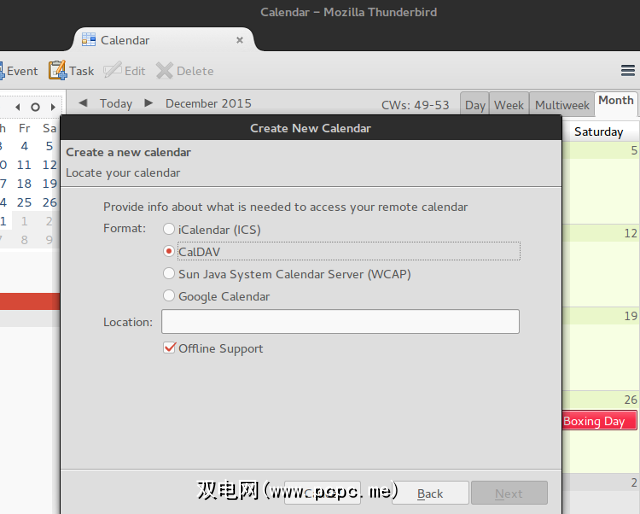Image resolution: width=640 pixels, height=514 pixels.
Task: Select Google Calendar format
Action: click(x=169, y=295)
